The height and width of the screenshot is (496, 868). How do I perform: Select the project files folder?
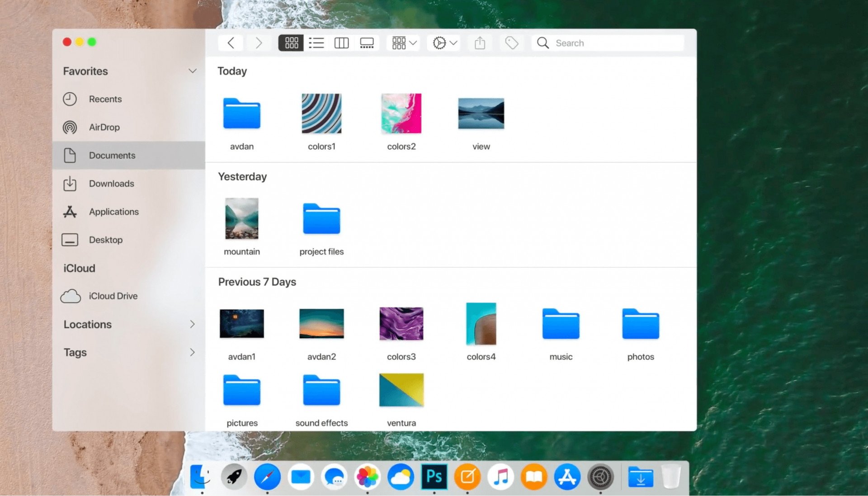(x=321, y=219)
